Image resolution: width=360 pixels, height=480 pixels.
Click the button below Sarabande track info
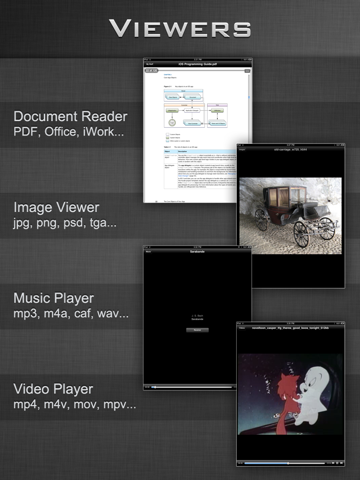197,330
